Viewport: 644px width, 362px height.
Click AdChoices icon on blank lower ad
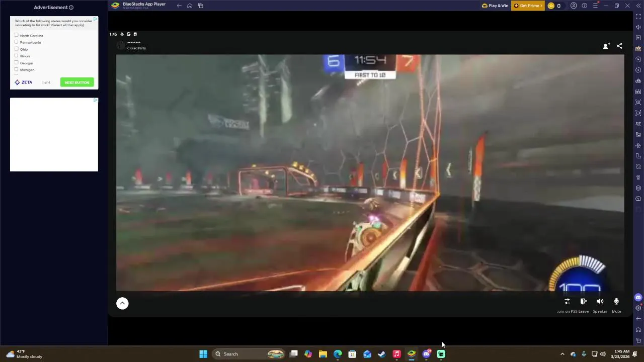tap(95, 100)
